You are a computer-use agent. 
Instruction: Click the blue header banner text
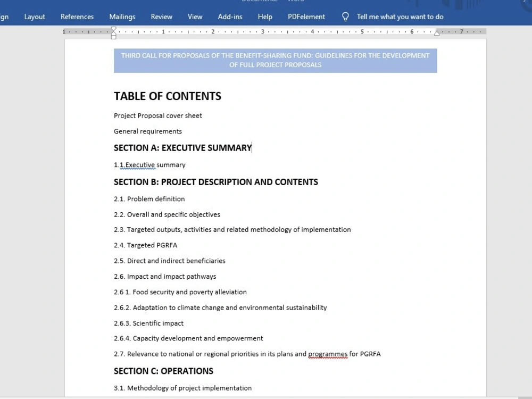[x=275, y=60]
